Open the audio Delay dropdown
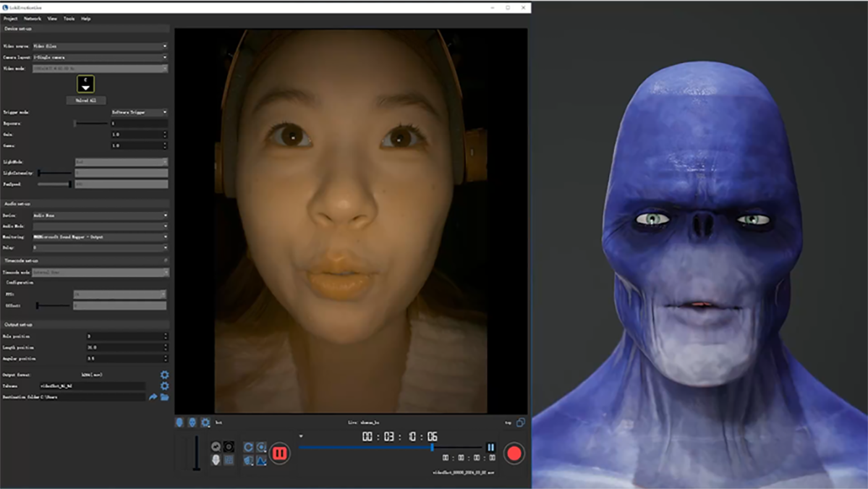This screenshot has height=489, width=868. (100, 247)
